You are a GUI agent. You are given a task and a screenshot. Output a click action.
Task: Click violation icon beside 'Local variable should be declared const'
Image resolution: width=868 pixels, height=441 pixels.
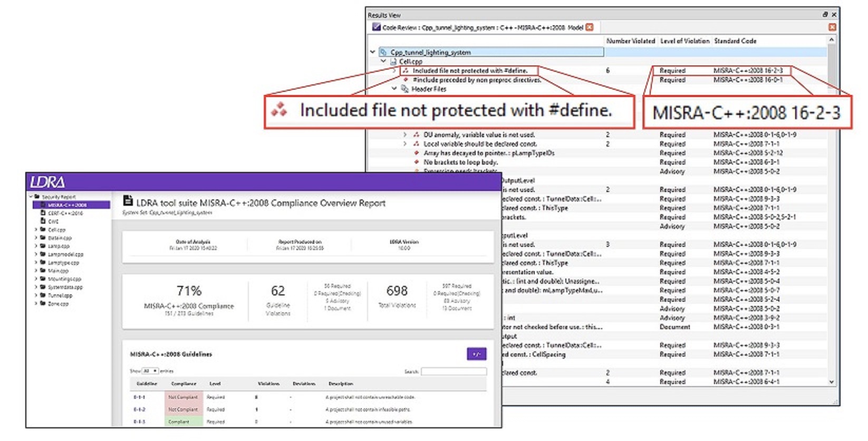pos(416,144)
